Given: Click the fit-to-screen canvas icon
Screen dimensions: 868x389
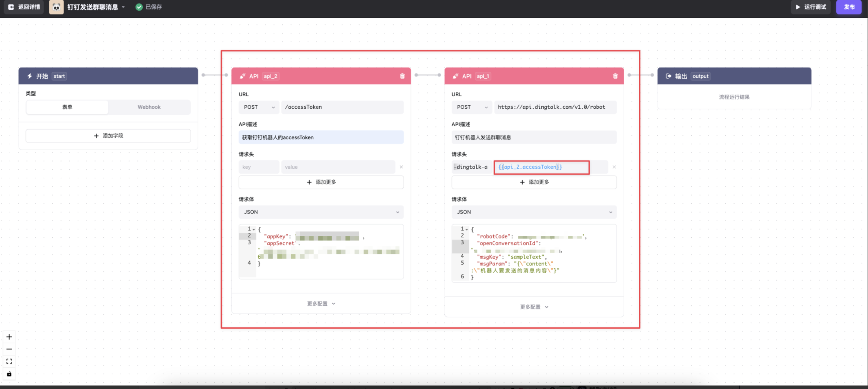Looking at the screenshot, I should click(x=9, y=361).
